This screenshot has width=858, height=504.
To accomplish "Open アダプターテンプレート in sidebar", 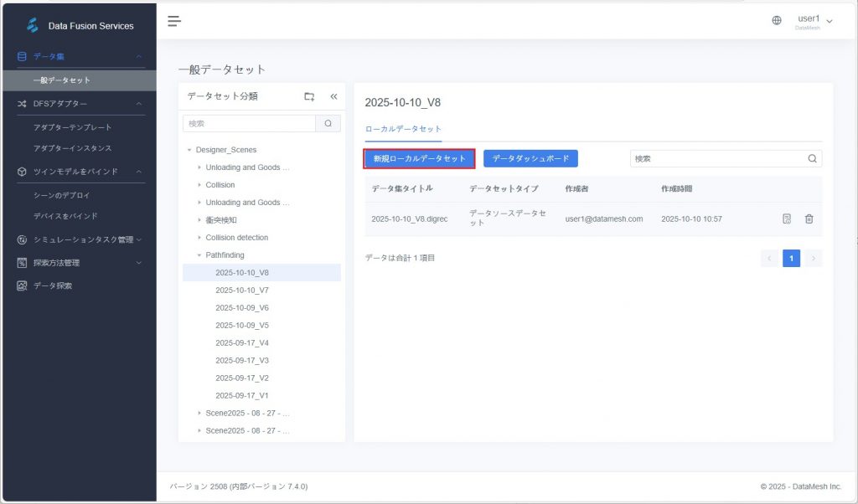I will [72, 127].
